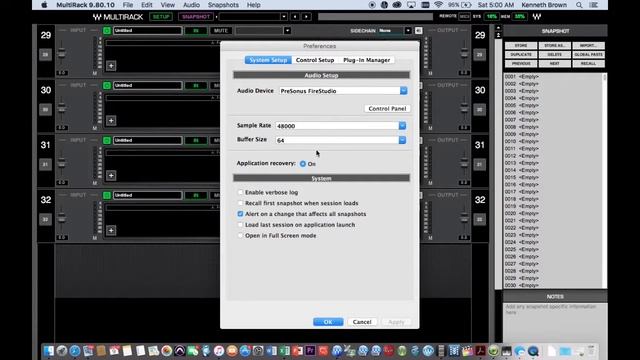Screen dimensions: 640x360
Task: Open the audio device Control Panel button
Action: coord(387,109)
